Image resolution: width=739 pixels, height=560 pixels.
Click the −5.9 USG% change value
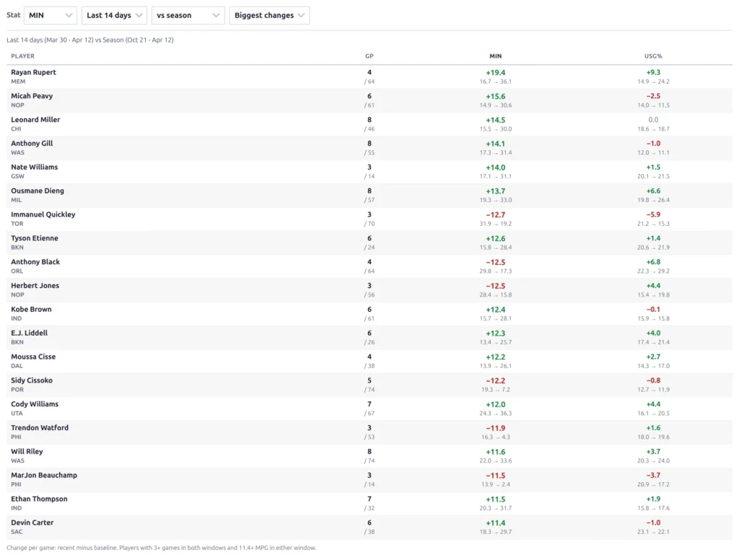[x=653, y=214]
